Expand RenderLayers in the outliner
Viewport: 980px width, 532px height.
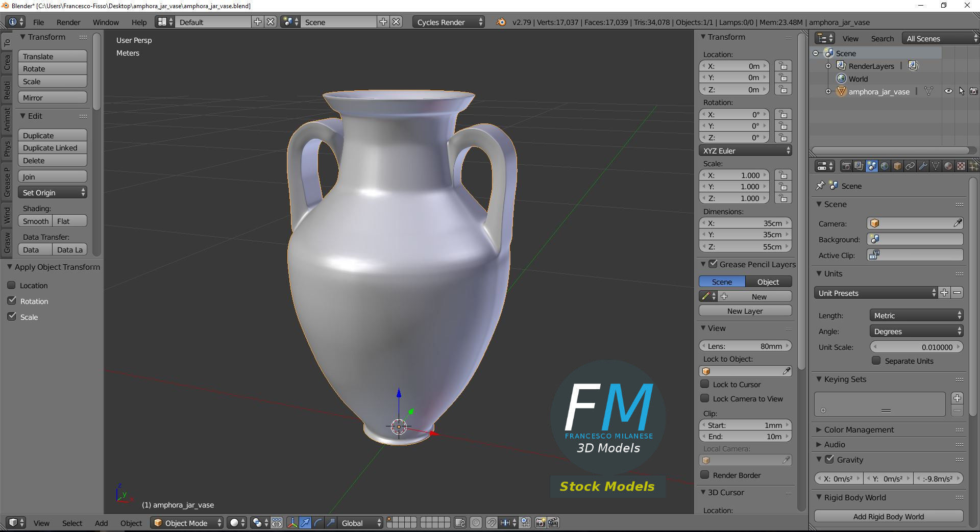click(828, 66)
